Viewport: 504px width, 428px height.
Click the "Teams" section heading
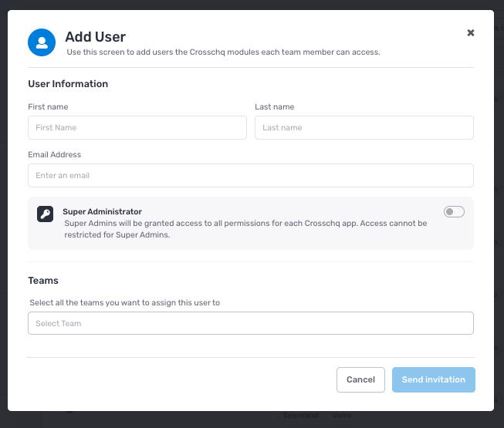[43, 281]
